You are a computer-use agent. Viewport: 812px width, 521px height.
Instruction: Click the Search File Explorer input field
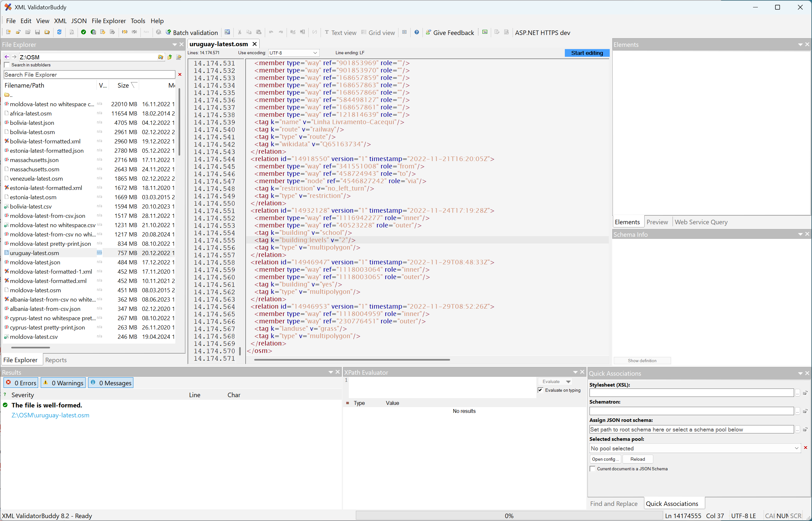89,74
